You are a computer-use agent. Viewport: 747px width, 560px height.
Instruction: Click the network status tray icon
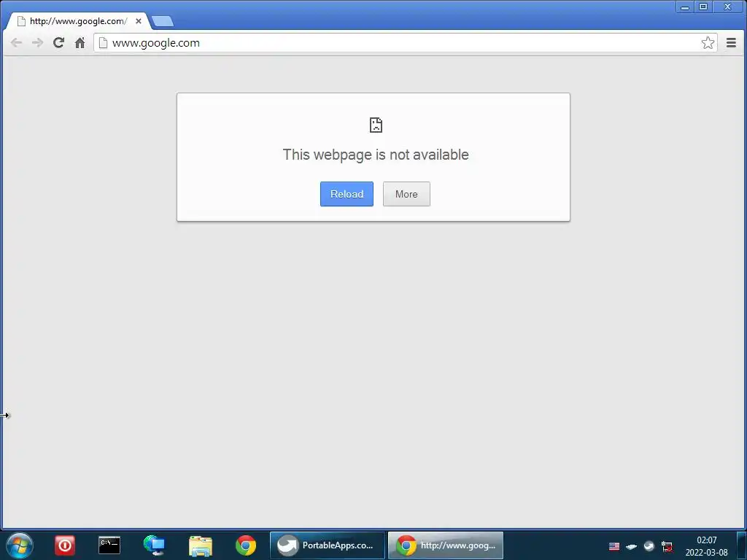tap(667, 546)
